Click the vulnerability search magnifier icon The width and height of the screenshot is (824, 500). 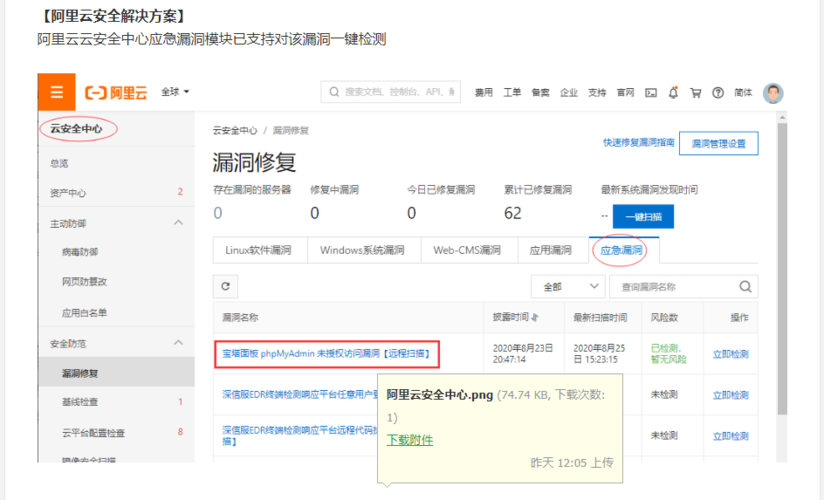tap(745, 287)
